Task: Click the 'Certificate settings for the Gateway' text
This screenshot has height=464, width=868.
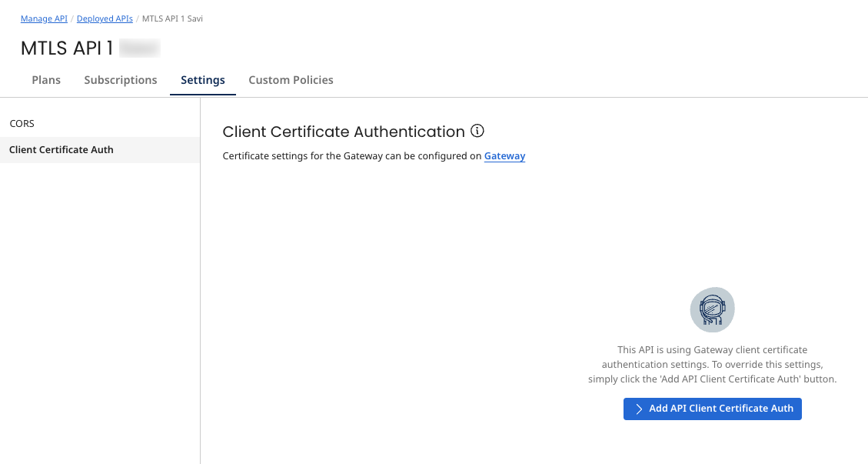Action: tap(351, 156)
